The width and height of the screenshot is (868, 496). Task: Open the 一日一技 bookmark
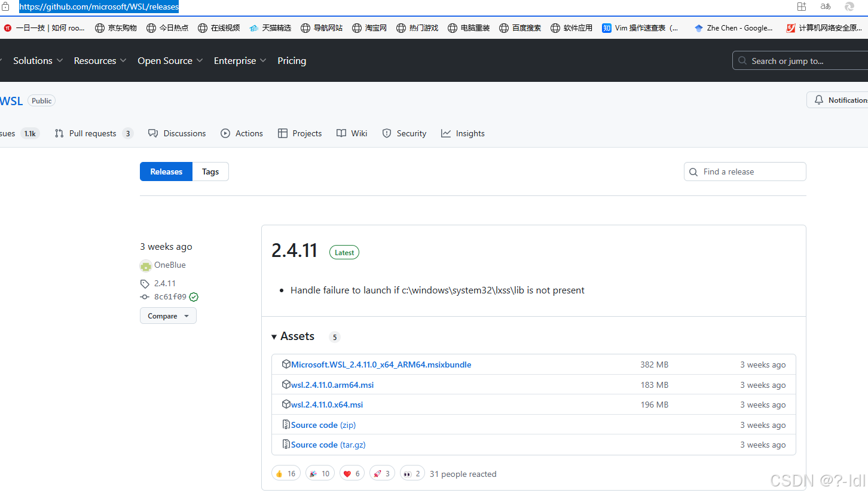(x=44, y=28)
